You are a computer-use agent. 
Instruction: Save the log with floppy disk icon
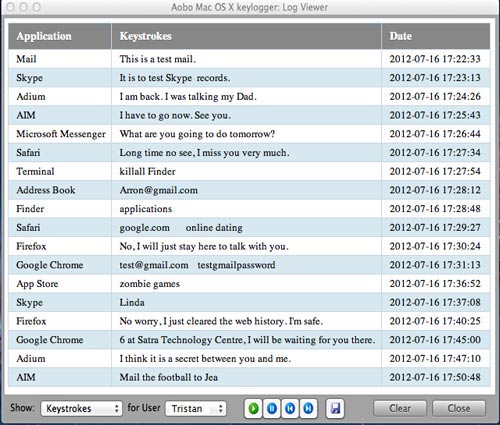click(335, 408)
